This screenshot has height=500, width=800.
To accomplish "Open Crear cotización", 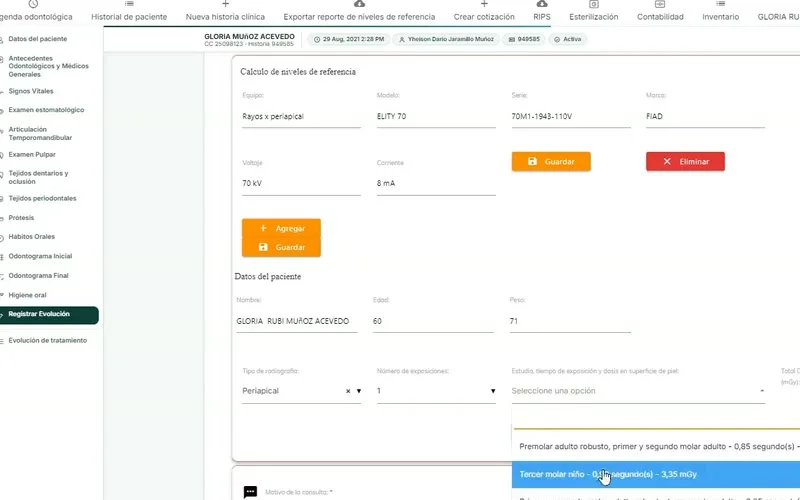I will pyautogui.click(x=484, y=11).
